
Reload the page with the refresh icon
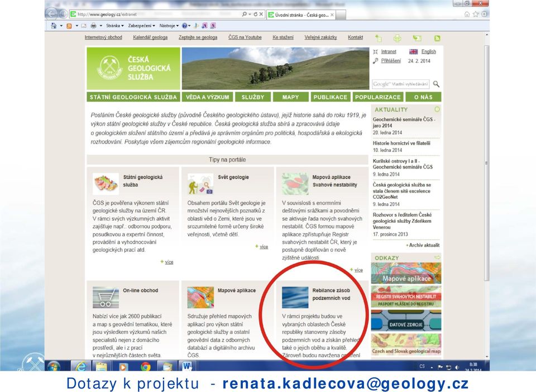255,15
